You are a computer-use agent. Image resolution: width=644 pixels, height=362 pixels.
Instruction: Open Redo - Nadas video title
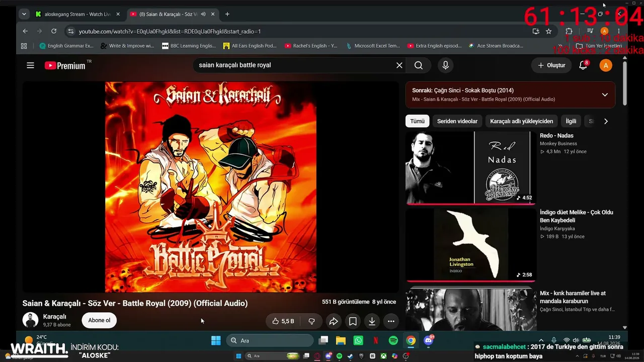click(556, 136)
